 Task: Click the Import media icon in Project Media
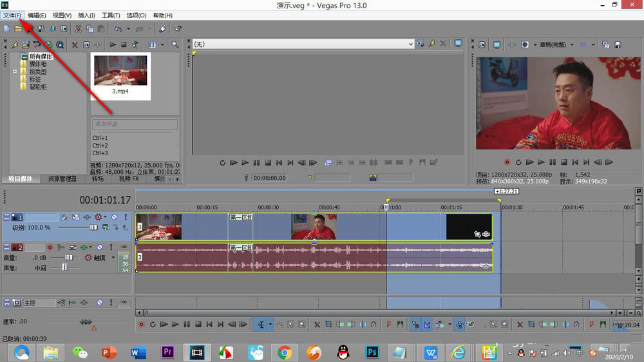[26, 44]
